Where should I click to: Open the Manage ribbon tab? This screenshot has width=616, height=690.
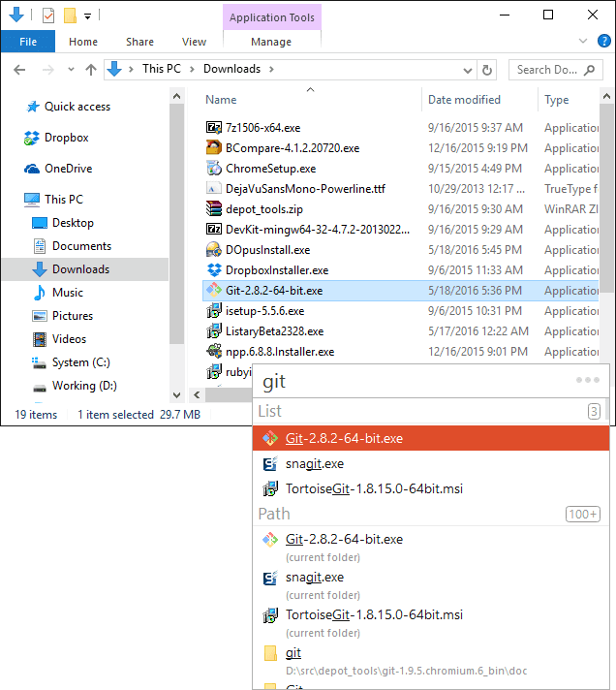(271, 42)
